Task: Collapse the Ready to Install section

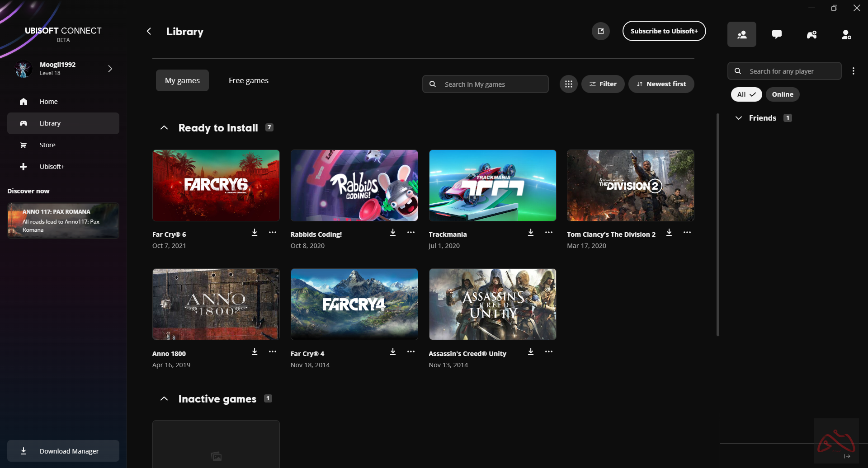Action: pos(164,128)
